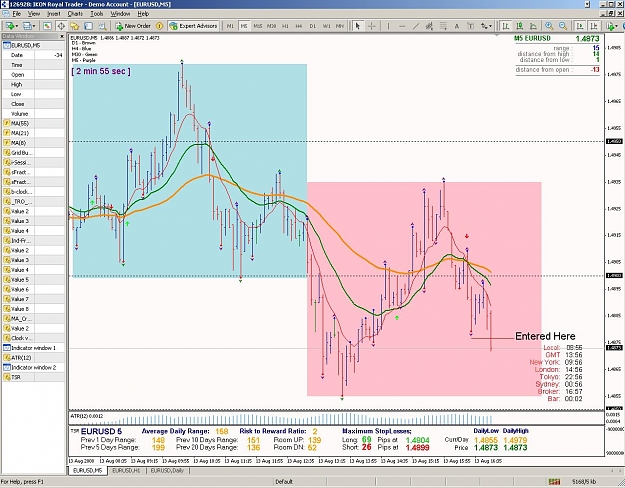Toggle chart auto scroll
The height and width of the screenshot is (488, 625).
[580, 26]
